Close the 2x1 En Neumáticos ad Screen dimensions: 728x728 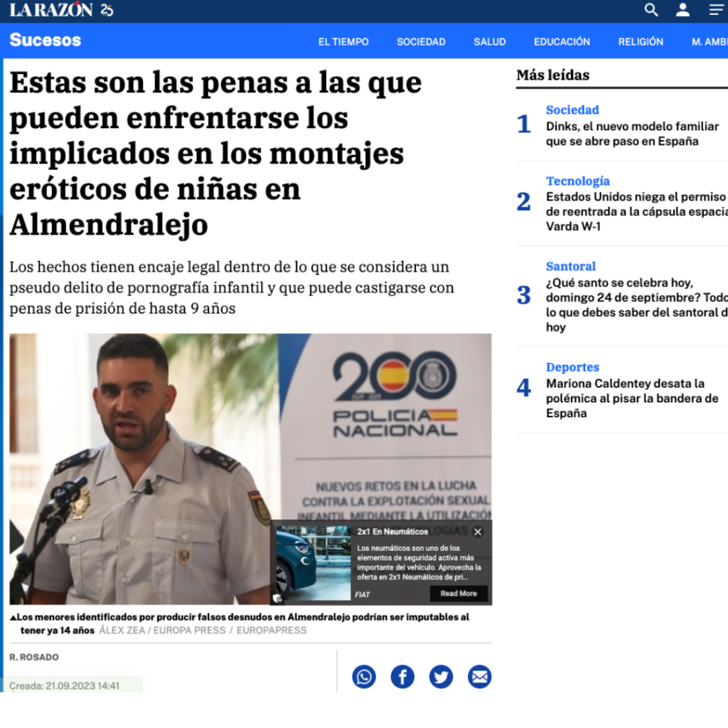click(x=478, y=532)
